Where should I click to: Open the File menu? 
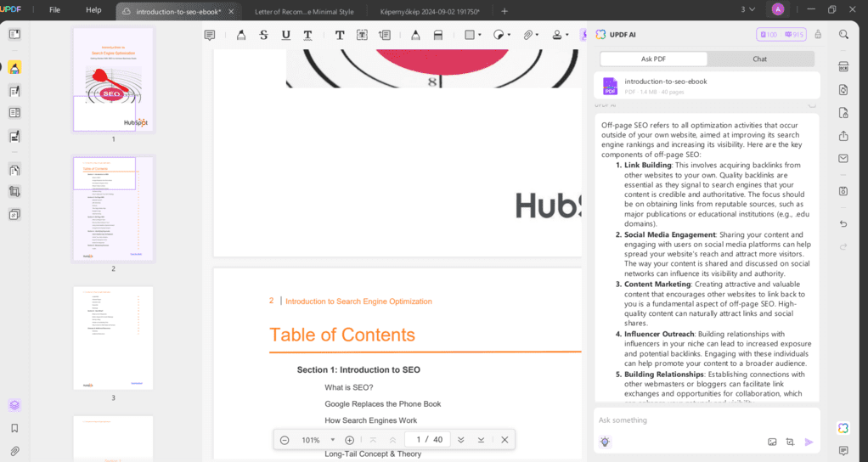[54, 10]
